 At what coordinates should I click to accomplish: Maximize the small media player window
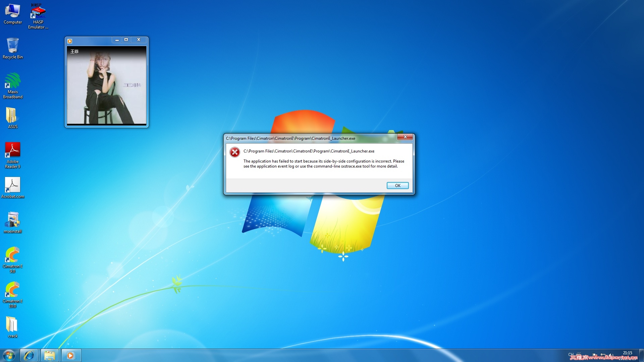coord(126,40)
